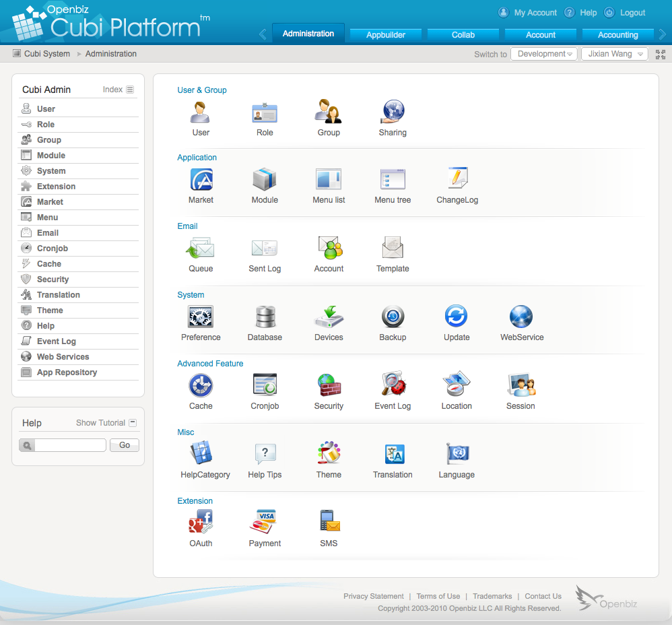Open the Email Queue icon
This screenshot has width=672, height=625.
pyautogui.click(x=201, y=248)
